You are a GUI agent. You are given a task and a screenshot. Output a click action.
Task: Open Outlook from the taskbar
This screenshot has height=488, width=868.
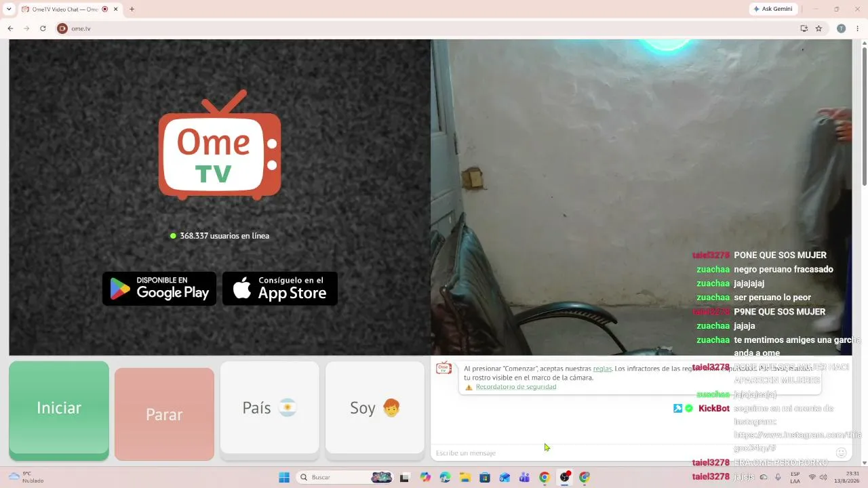click(505, 477)
